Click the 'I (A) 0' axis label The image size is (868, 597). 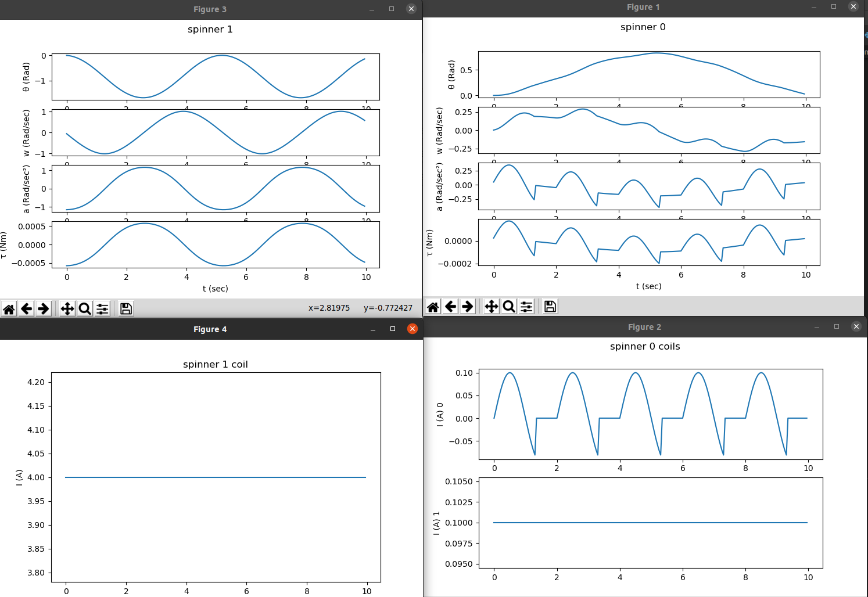pyautogui.click(x=440, y=414)
